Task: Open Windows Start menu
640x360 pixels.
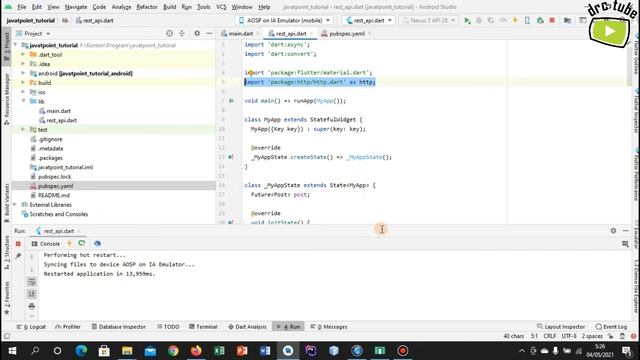Action: tap(12, 351)
